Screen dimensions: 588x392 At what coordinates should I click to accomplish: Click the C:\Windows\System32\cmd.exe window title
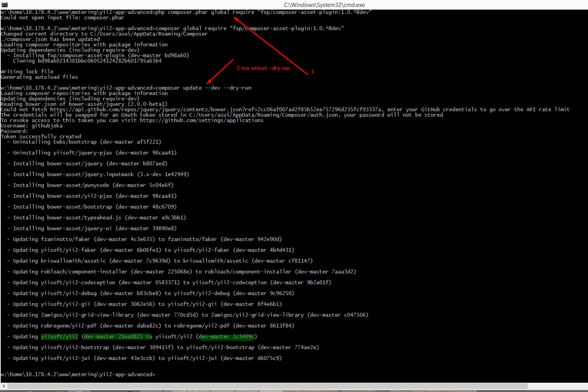[x=324, y=5]
